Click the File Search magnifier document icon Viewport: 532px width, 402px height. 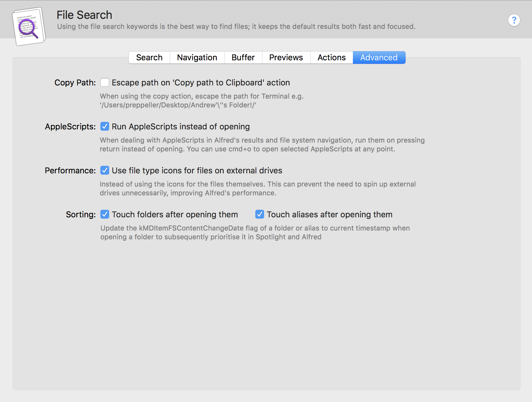point(29,27)
